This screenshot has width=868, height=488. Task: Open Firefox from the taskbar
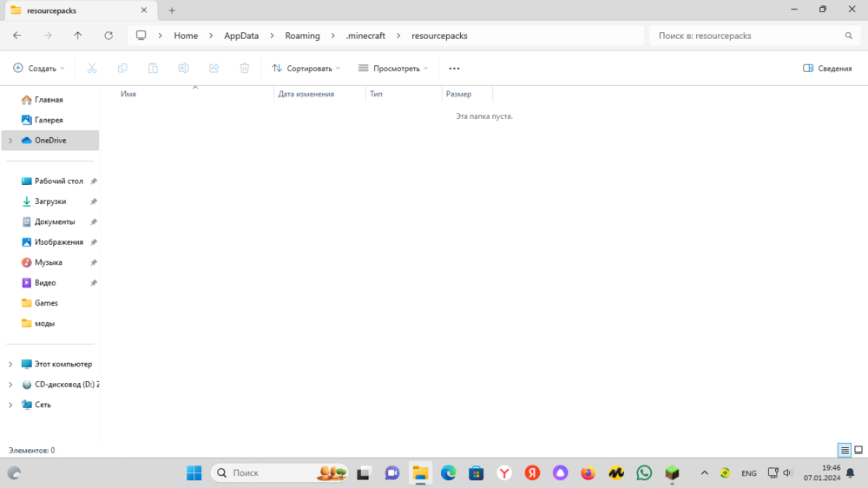[x=588, y=473]
